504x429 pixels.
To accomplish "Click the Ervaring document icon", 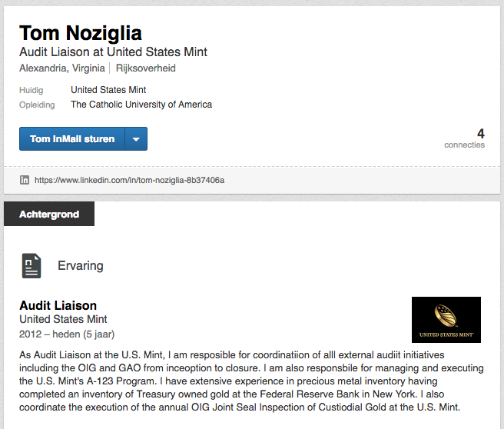I will (31, 265).
